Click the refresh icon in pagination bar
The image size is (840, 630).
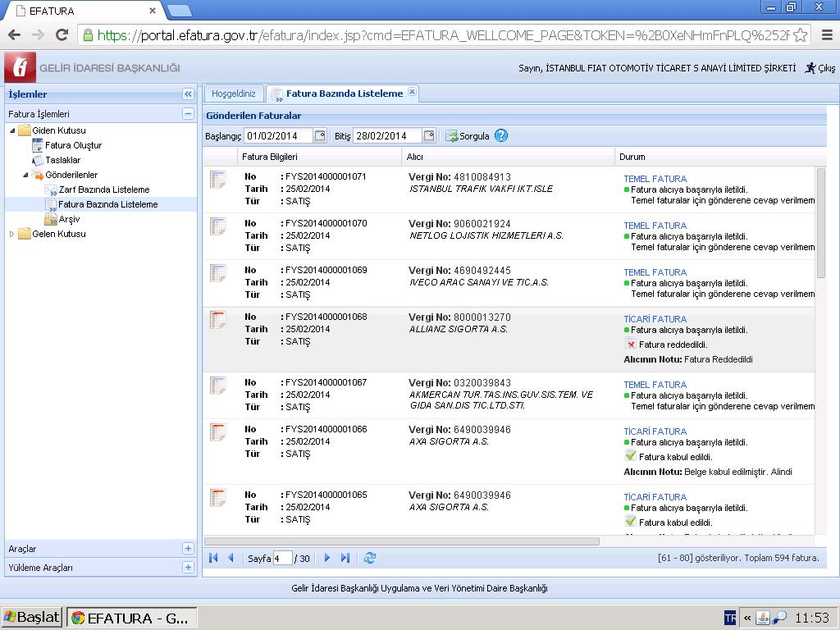coord(370,558)
